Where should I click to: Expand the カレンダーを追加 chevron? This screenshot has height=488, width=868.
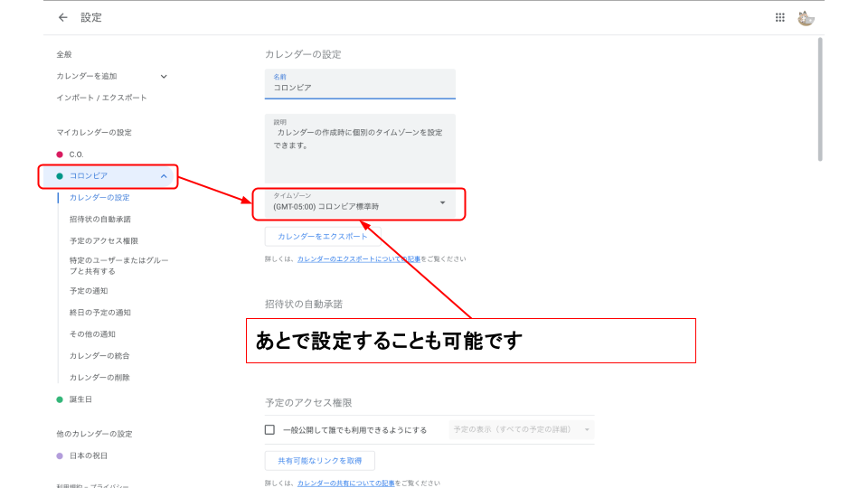tap(164, 76)
